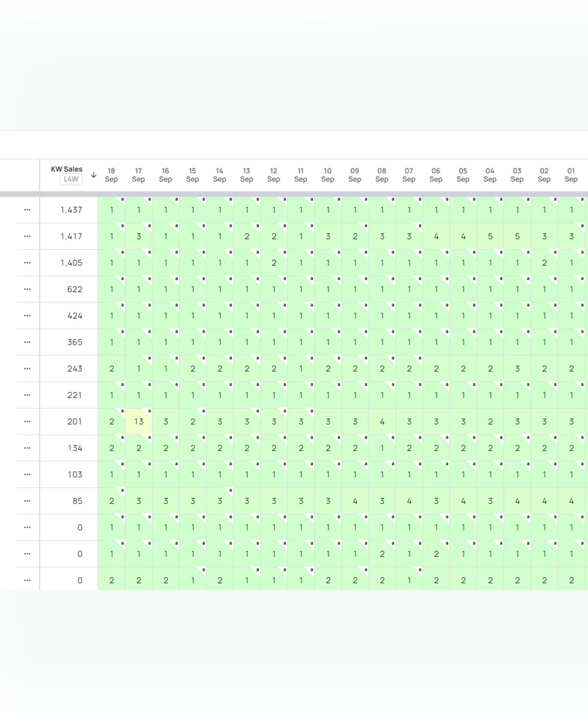Click the 622 KW Sales value
The width and height of the screenshot is (588, 718).
click(75, 289)
